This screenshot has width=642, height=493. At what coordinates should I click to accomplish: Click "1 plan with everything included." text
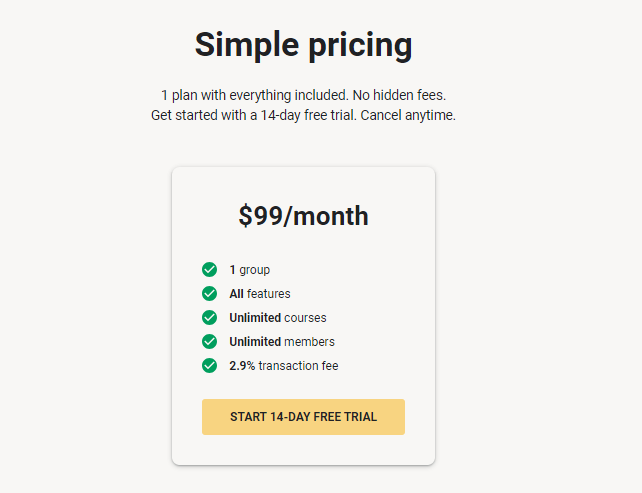click(255, 95)
